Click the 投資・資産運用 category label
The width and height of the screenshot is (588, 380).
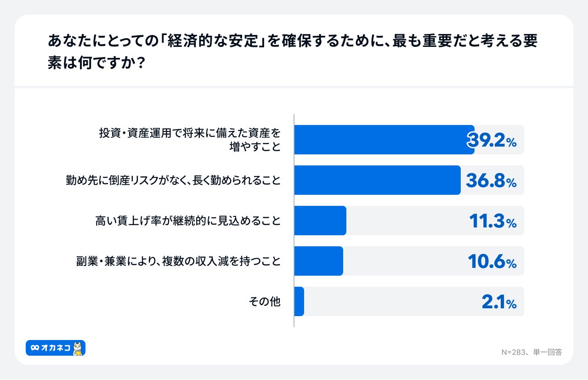[x=189, y=140]
